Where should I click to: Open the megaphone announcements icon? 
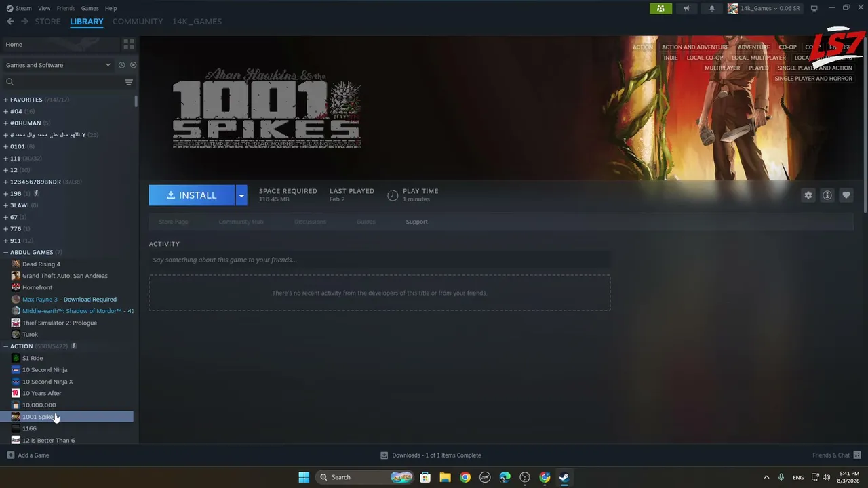[x=687, y=8]
